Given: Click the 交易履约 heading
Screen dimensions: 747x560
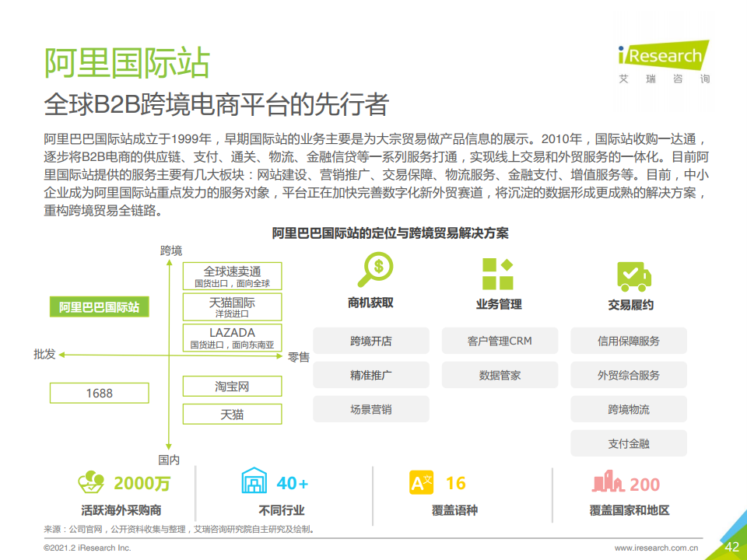Looking at the screenshot, I should [x=631, y=305].
